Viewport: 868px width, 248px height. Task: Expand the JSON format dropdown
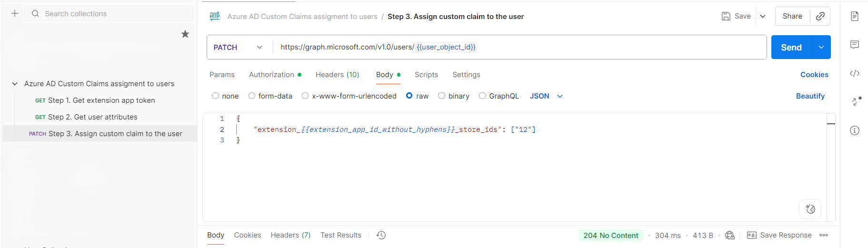tap(546, 96)
